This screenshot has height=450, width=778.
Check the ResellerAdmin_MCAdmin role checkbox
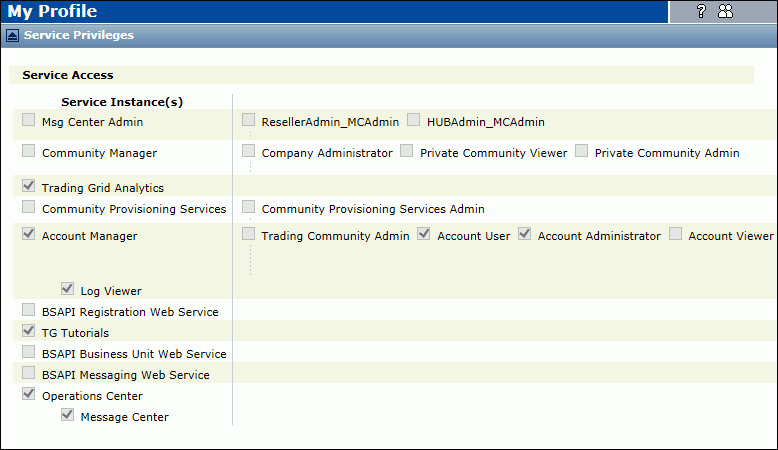(x=249, y=121)
